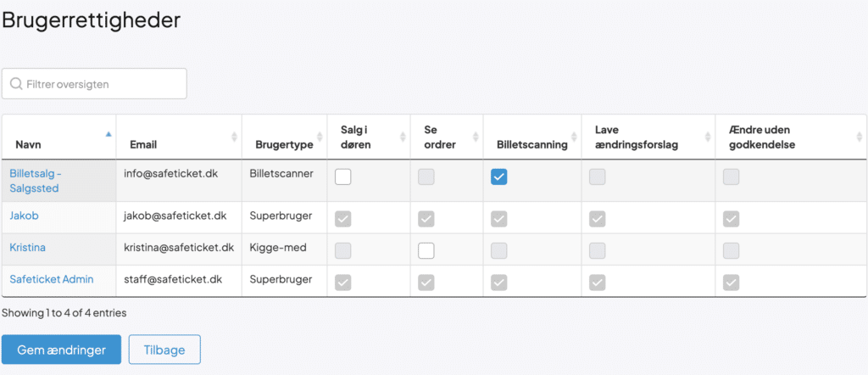This screenshot has width=868, height=375.
Task: Sort by Email column sort arrows
Action: tap(234, 137)
